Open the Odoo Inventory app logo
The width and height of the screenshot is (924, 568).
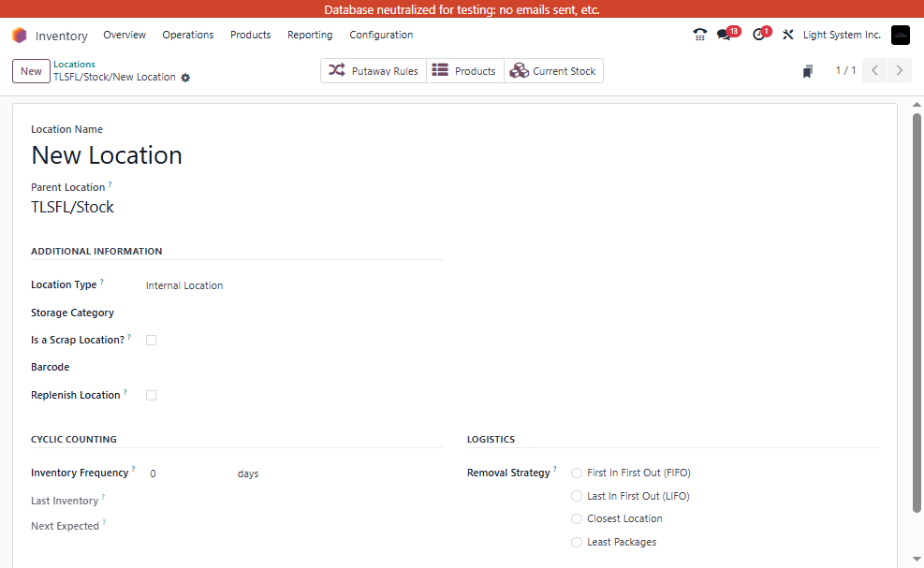tap(20, 36)
